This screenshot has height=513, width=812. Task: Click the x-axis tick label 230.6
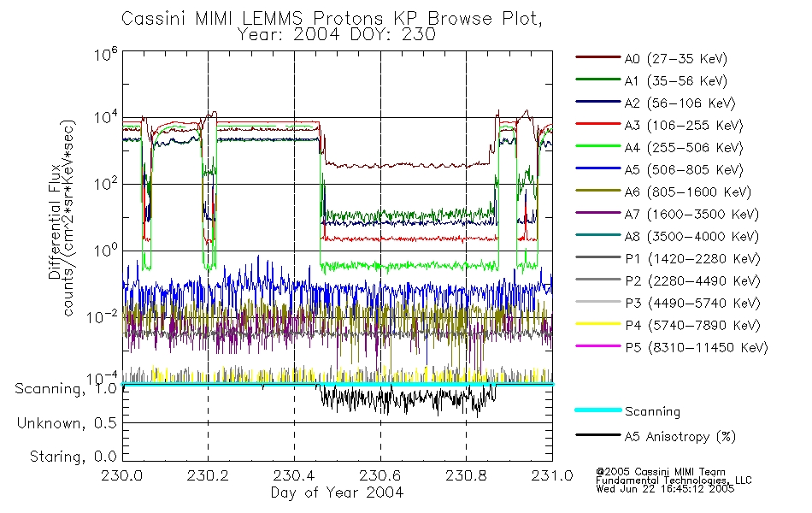click(x=380, y=475)
